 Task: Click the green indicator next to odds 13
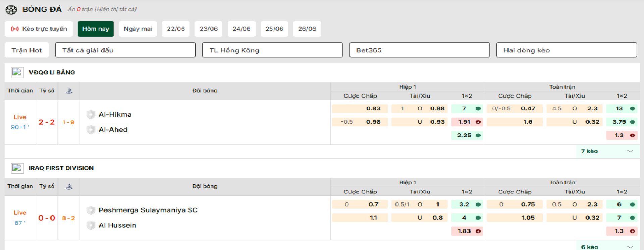632,109
